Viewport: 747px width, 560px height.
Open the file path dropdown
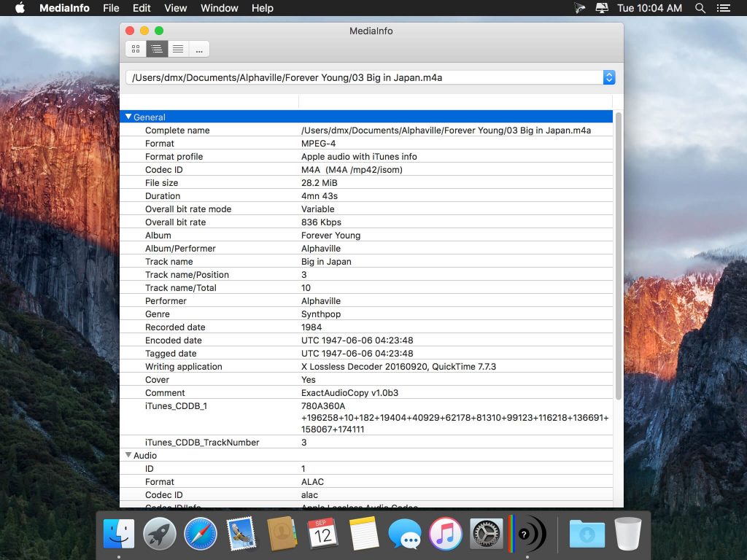click(x=609, y=77)
